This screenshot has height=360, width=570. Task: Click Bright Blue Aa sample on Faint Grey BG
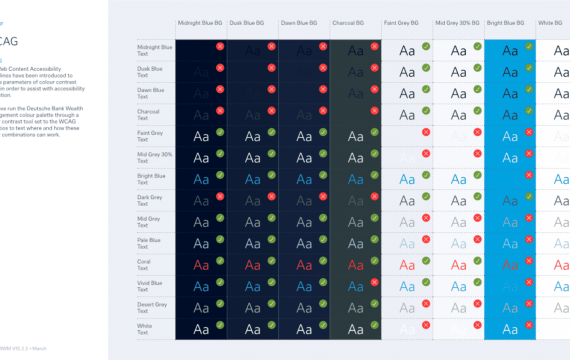[x=407, y=179]
